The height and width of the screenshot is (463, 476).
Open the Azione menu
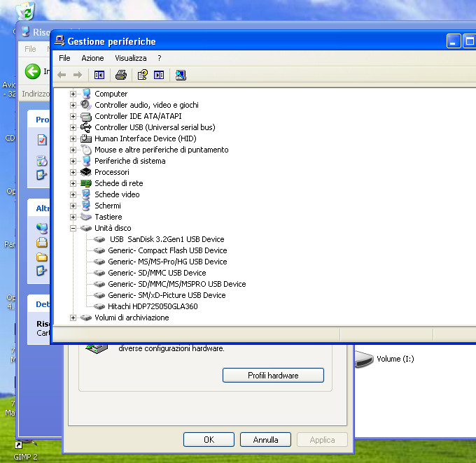[x=92, y=58]
